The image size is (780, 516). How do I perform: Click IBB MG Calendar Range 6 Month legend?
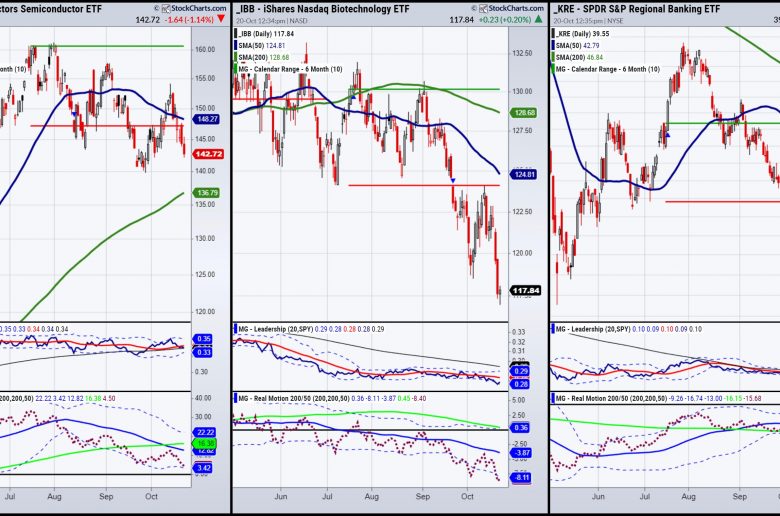point(290,69)
